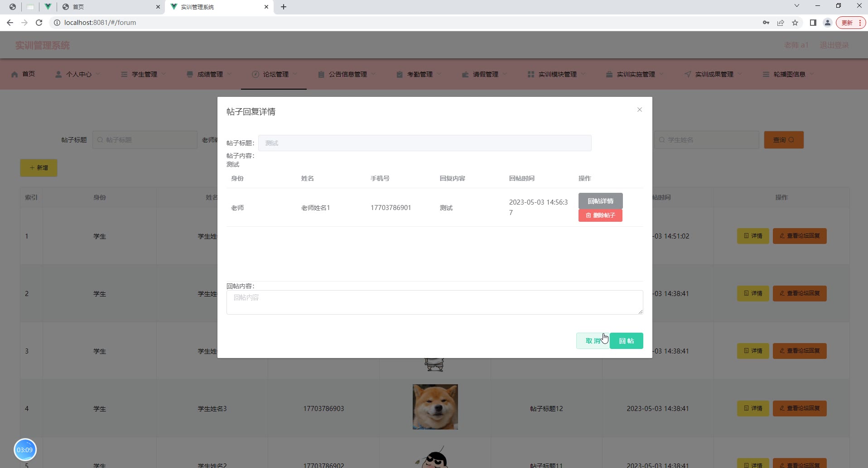
Task: Expand the 实训实施管理 submenu arrow
Action: tap(661, 74)
